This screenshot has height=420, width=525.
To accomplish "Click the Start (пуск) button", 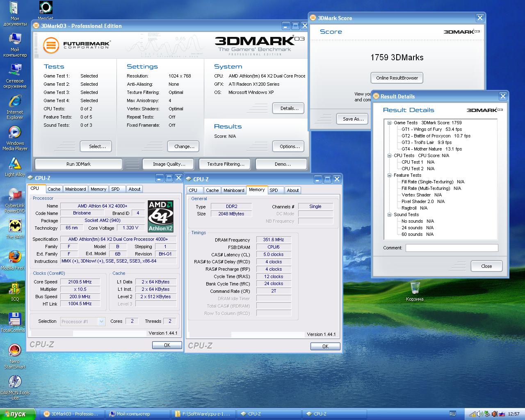I will pyautogui.click(x=18, y=414).
